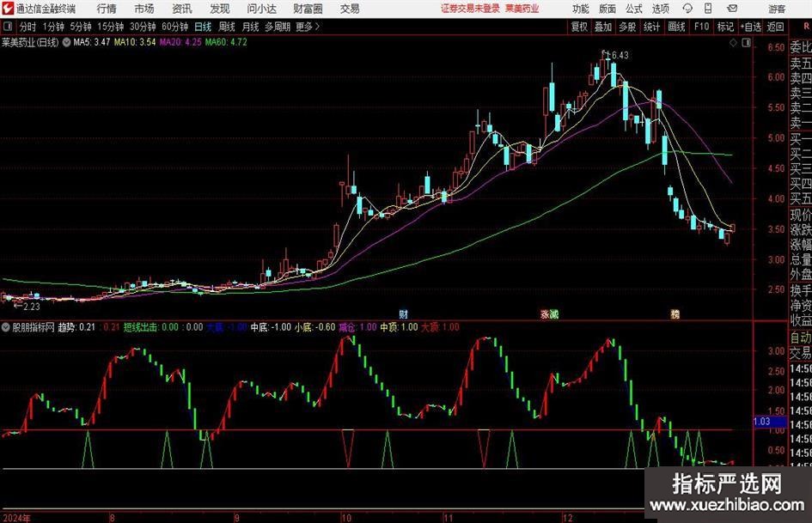This screenshot has width=812, height=523.
Task: Open the 功能 menu
Action: tap(581, 9)
